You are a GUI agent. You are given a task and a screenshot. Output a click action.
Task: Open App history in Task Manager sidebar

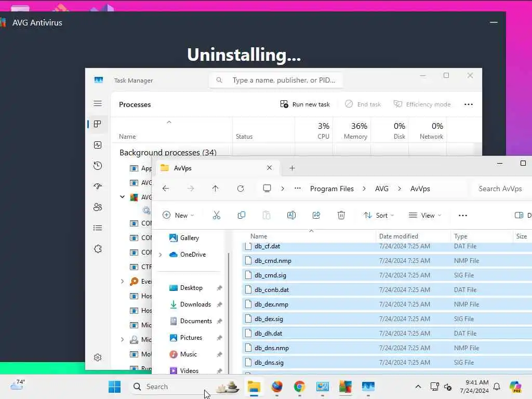98,166
